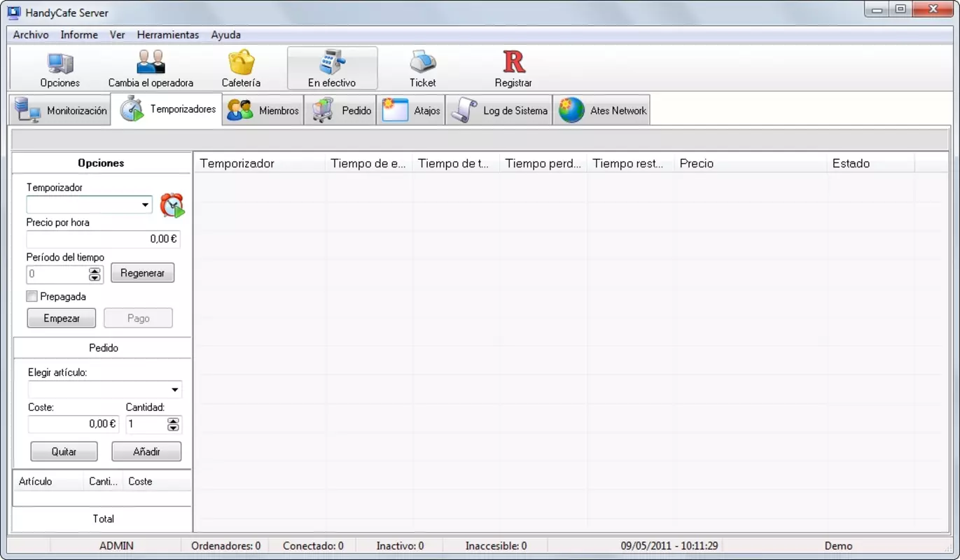Expand the Temporizador dropdown

click(x=146, y=205)
